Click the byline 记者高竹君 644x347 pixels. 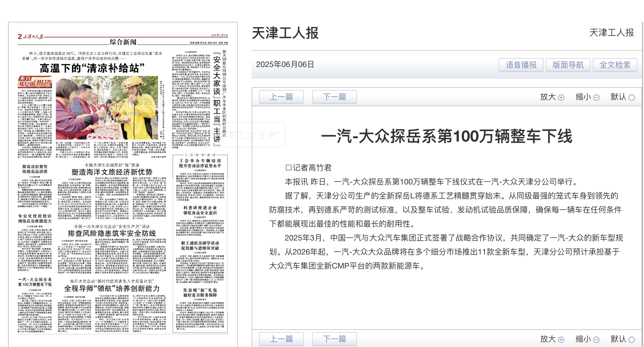[x=309, y=168]
